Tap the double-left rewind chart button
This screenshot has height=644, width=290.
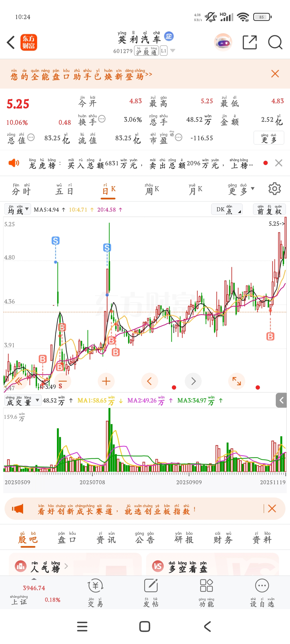[19, 381]
